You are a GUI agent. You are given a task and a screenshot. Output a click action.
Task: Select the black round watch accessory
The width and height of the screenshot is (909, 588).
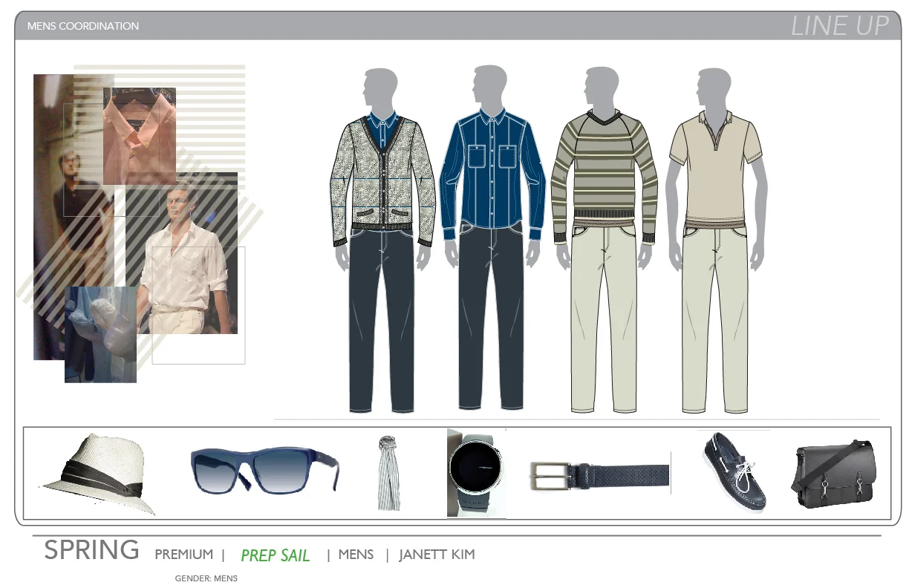[476, 472]
